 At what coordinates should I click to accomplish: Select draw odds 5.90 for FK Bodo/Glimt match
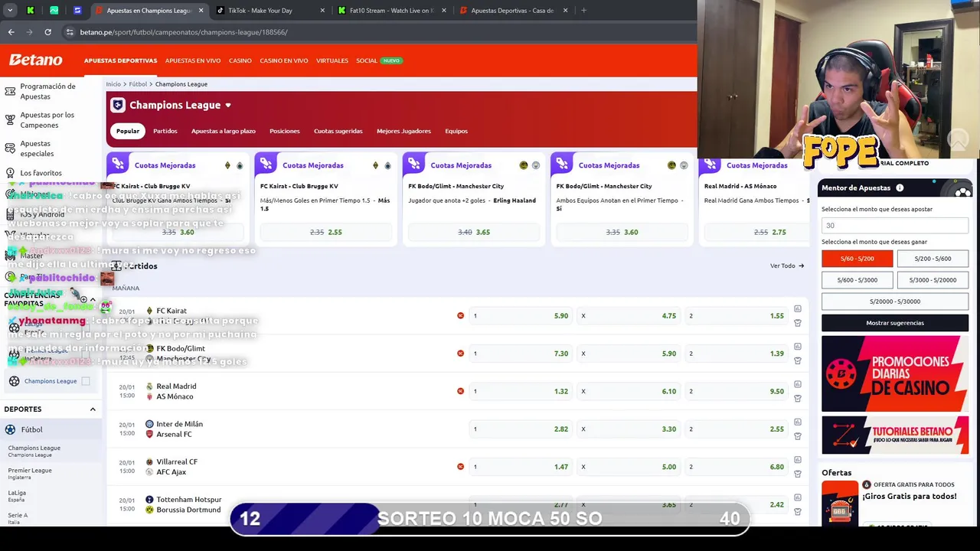[x=629, y=354]
